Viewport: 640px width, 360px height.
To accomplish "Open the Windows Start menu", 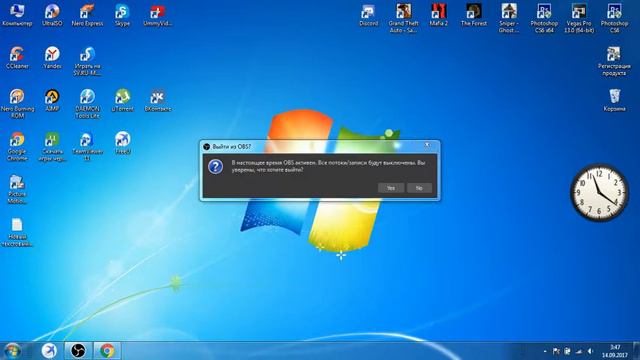I will coord(12,351).
